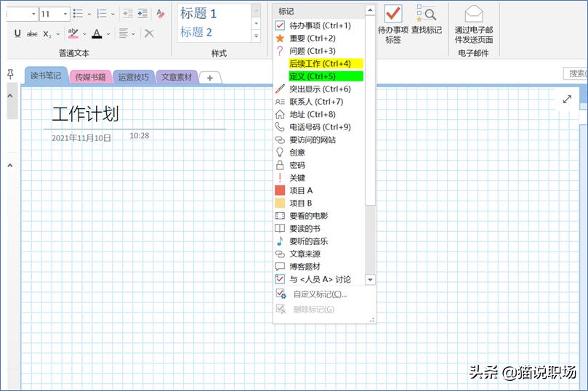Expand page to full view

click(567, 100)
